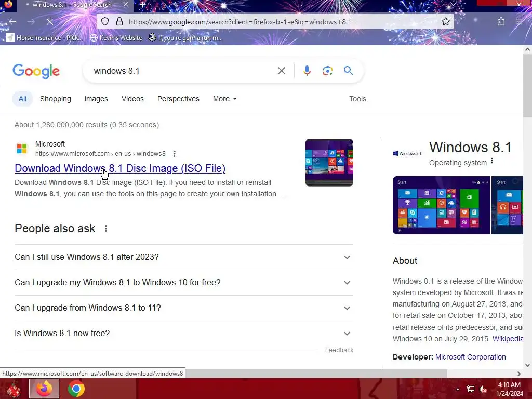Open Horse Insurance bookmark
The image size is (532, 399).
[x=45, y=37]
